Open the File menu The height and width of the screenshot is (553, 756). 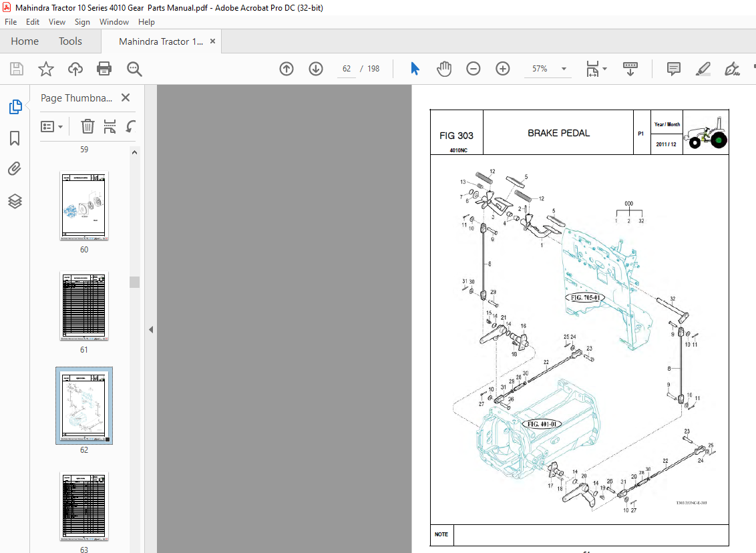(11, 21)
